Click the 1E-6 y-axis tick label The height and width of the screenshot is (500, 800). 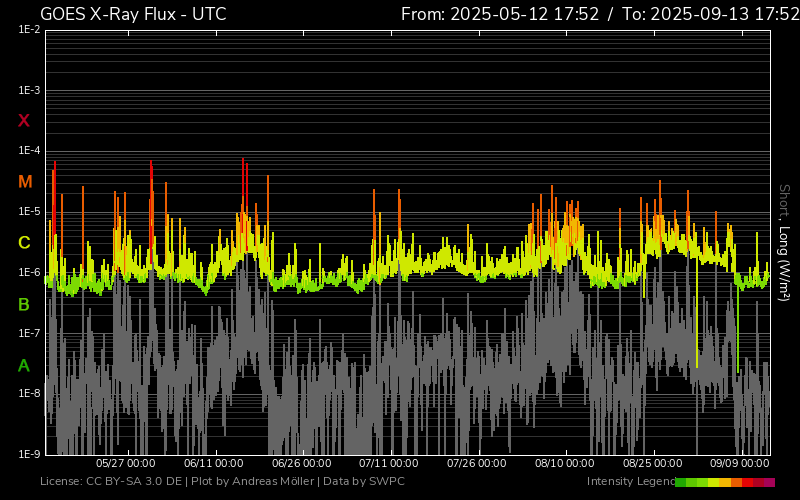pos(30,273)
